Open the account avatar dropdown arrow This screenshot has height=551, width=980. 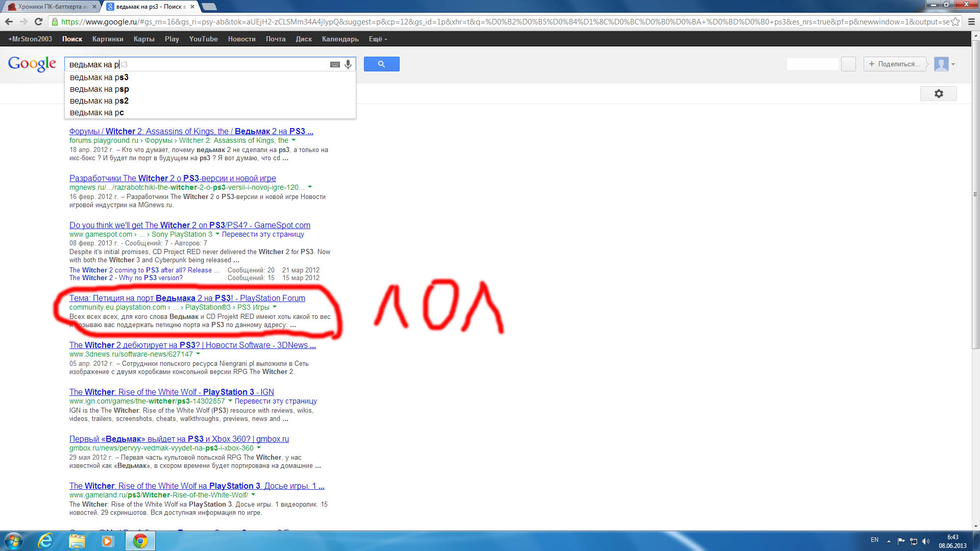click(x=953, y=64)
